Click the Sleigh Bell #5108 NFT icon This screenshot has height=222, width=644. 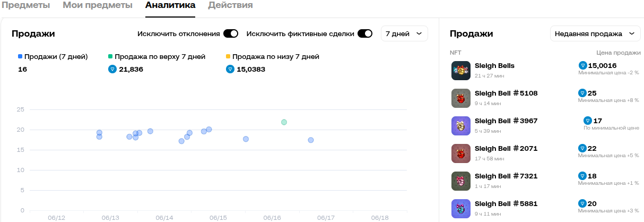click(461, 98)
